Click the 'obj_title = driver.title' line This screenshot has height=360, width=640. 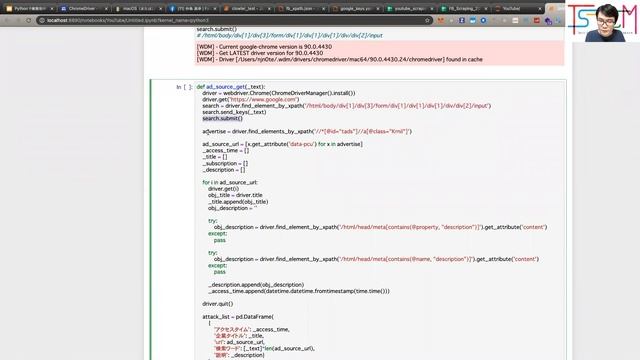(235, 195)
